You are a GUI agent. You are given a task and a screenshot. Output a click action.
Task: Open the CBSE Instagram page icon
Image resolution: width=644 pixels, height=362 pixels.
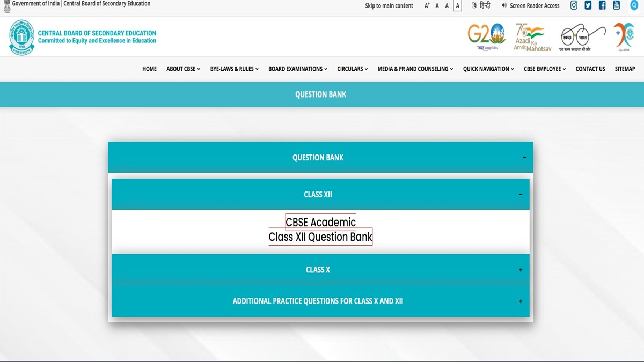(x=574, y=5)
